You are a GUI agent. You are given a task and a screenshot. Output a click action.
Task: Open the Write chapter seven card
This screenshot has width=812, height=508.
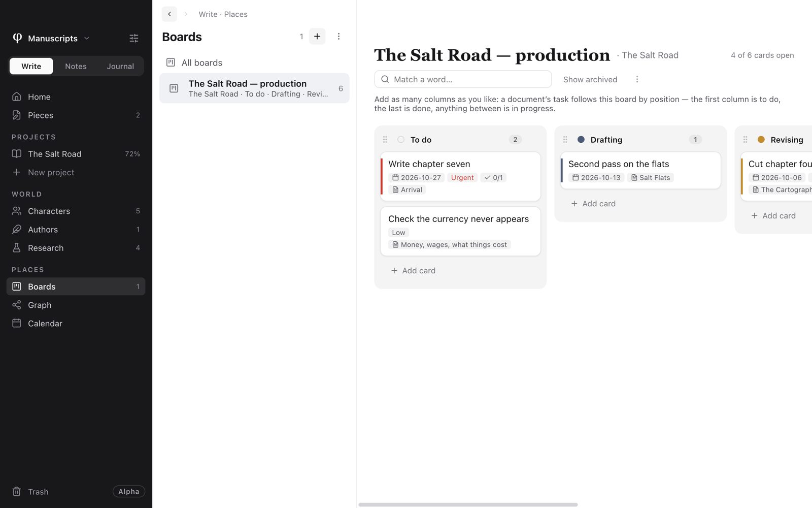460,176
